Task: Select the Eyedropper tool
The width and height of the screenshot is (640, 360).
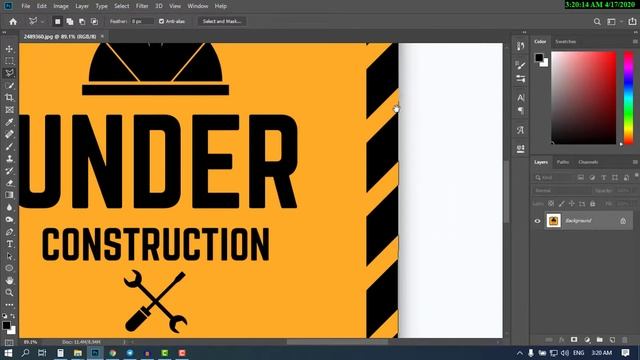Action: [x=9, y=122]
